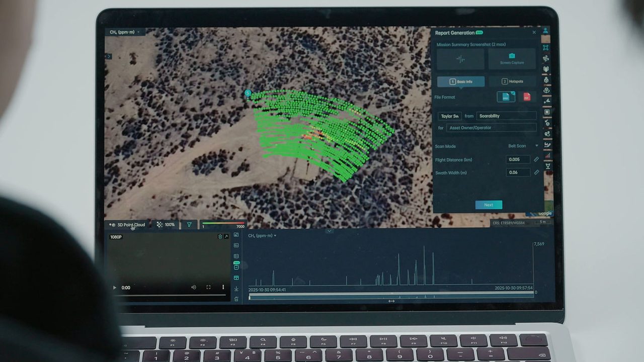Click ruler icon beside Flight Distance

pyautogui.click(x=536, y=159)
